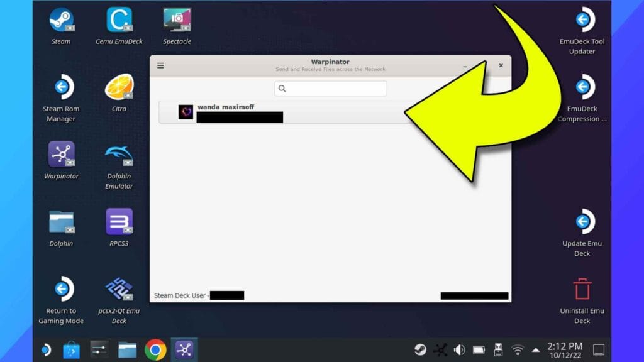Open the Warpinator desktop shortcut

pos(61,155)
